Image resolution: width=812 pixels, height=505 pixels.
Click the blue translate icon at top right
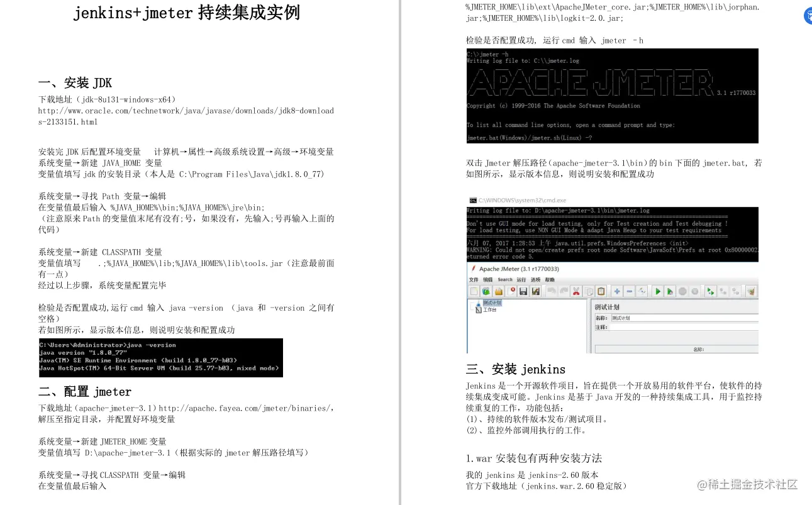click(x=807, y=16)
